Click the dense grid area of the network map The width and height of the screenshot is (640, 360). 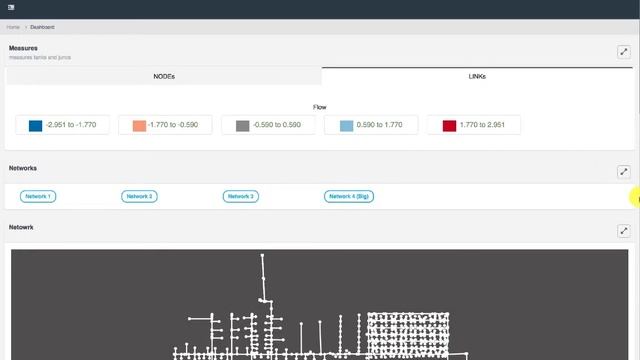tap(408, 335)
